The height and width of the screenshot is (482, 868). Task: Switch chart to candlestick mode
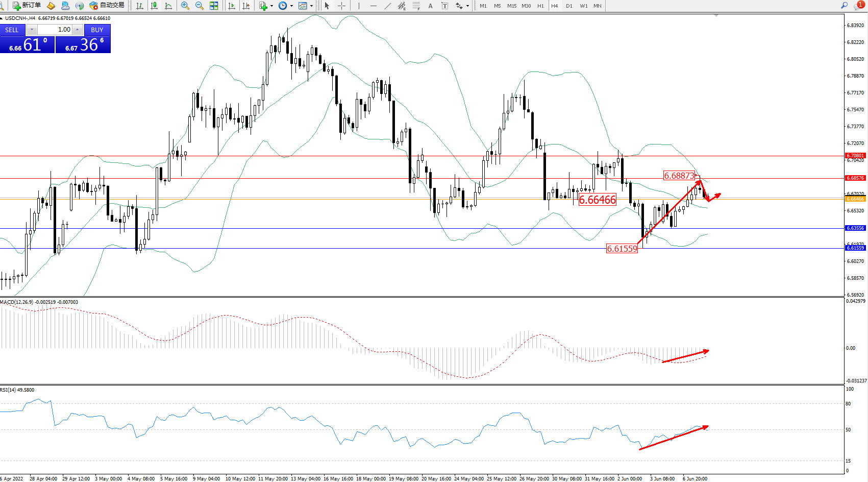(154, 6)
